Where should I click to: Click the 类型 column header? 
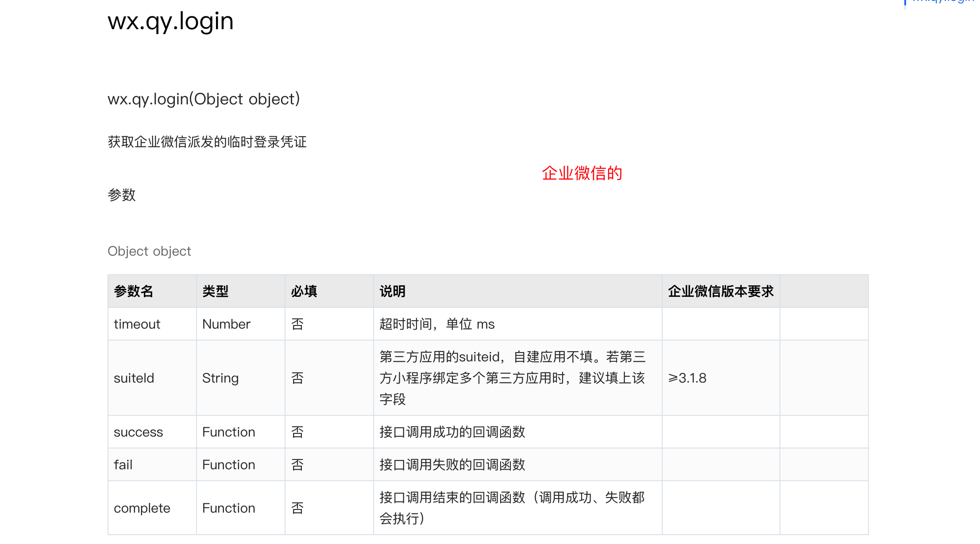pos(238,291)
